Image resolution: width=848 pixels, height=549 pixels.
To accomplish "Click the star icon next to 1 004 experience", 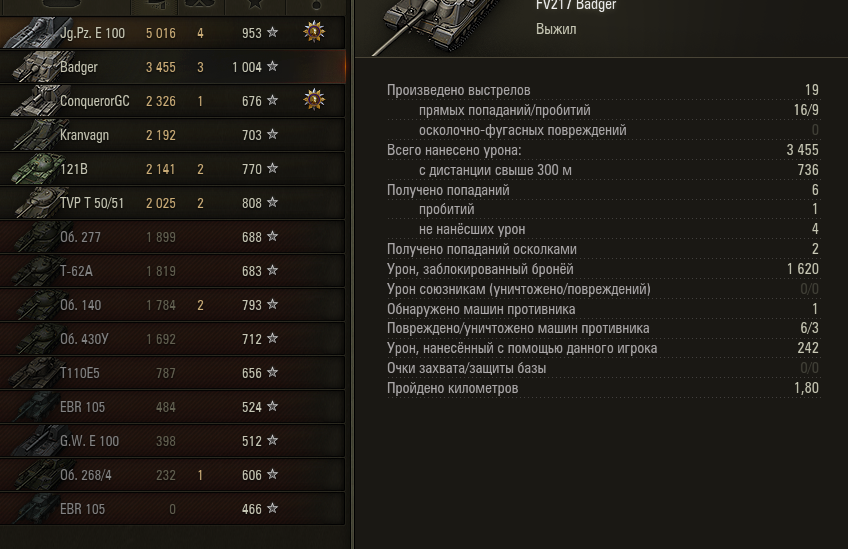I will point(273,66).
